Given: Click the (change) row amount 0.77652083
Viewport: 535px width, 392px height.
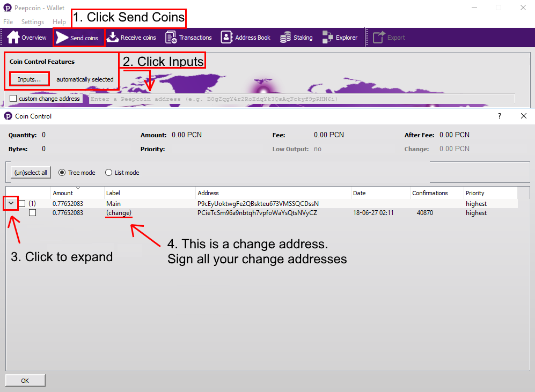Looking at the screenshot, I should [x=68, y=213].
